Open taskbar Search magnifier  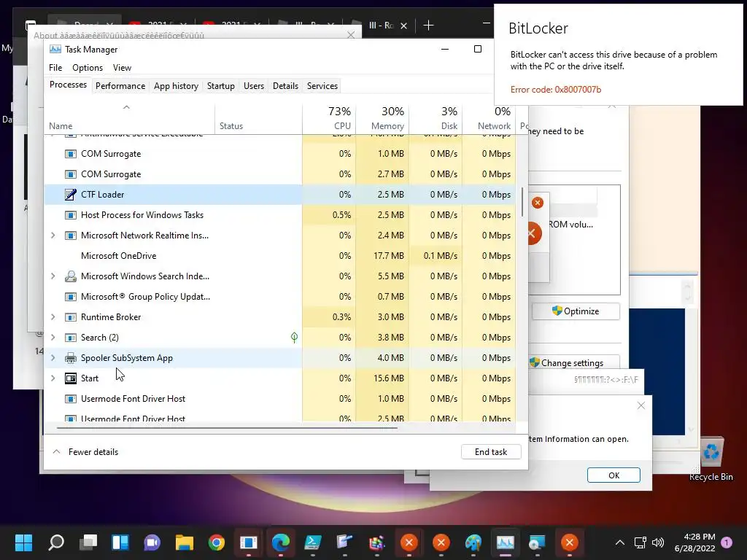click(56, 542)
